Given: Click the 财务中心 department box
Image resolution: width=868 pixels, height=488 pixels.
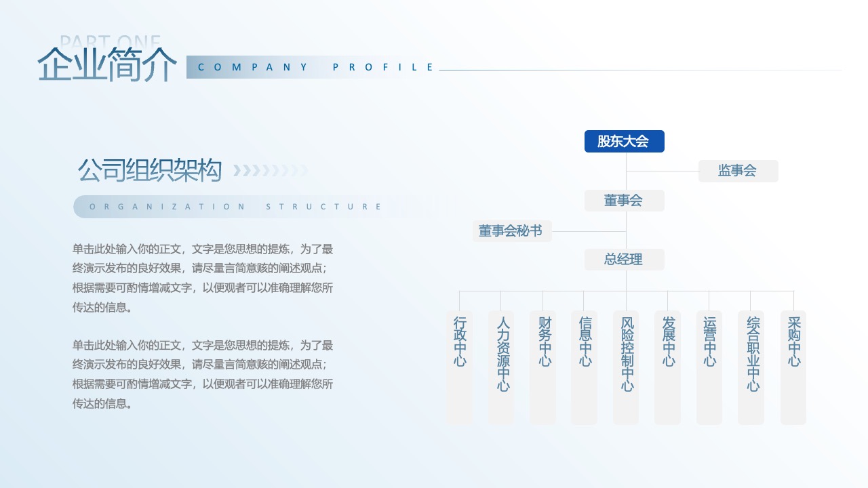Looking at the screenshot, I should 542,368.
